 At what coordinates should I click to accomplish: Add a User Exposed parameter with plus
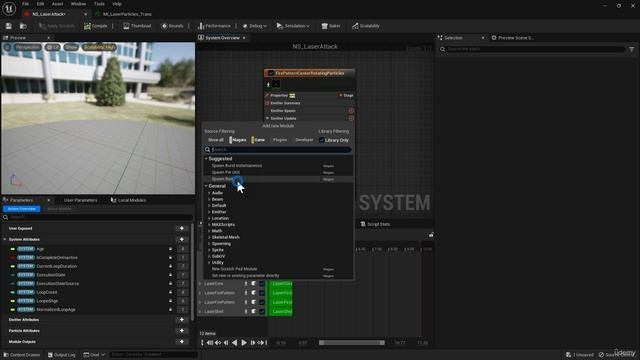[182, 229]
